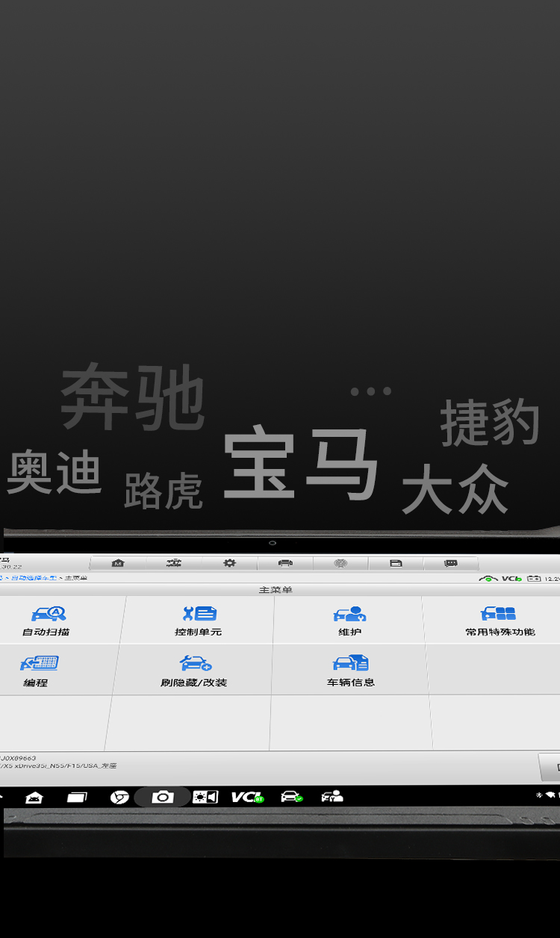Tap the camera screenshot icon
560x938 pixels.
(162, 797)
